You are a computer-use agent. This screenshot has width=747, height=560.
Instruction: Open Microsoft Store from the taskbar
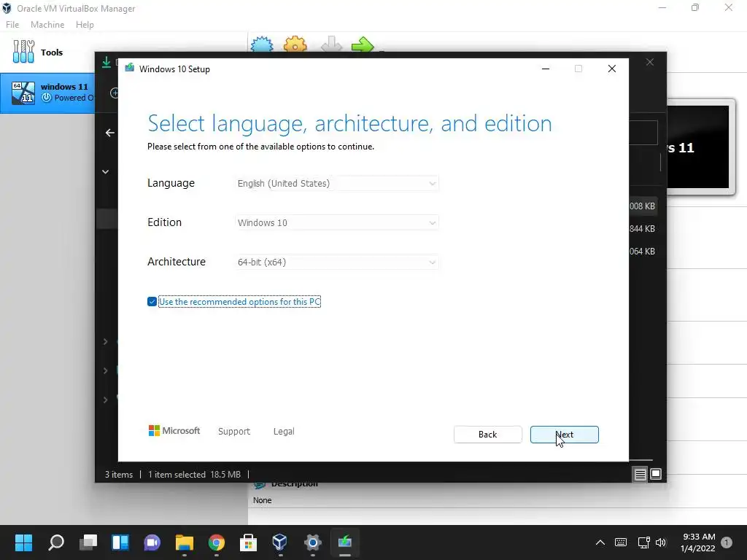(x=248, y=542)
